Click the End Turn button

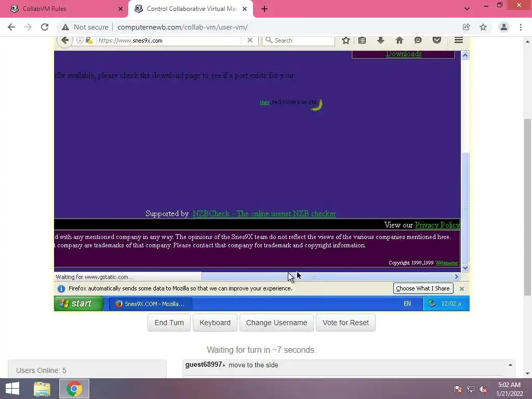point(169,323)
